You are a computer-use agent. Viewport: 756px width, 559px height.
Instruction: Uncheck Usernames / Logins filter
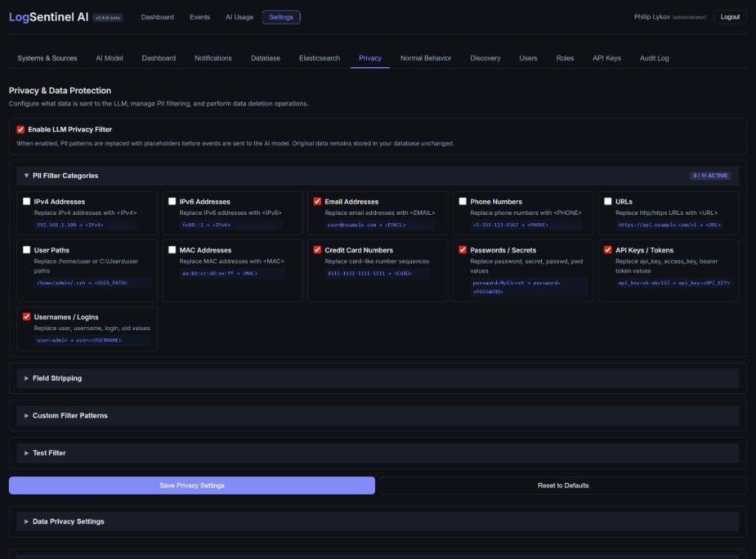coord(27,317)
